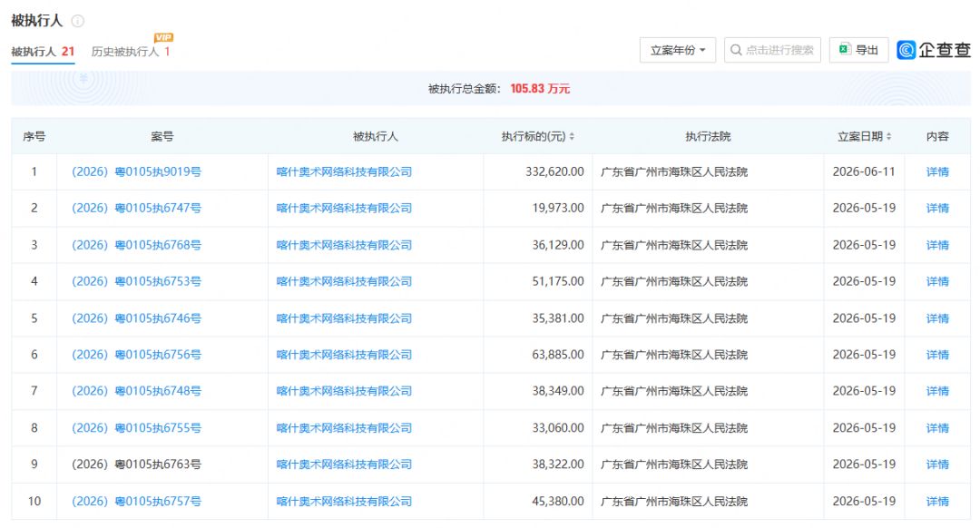Open case (2026)粤0105执6768号
The image size is (980, 528).
pos(136,245)
